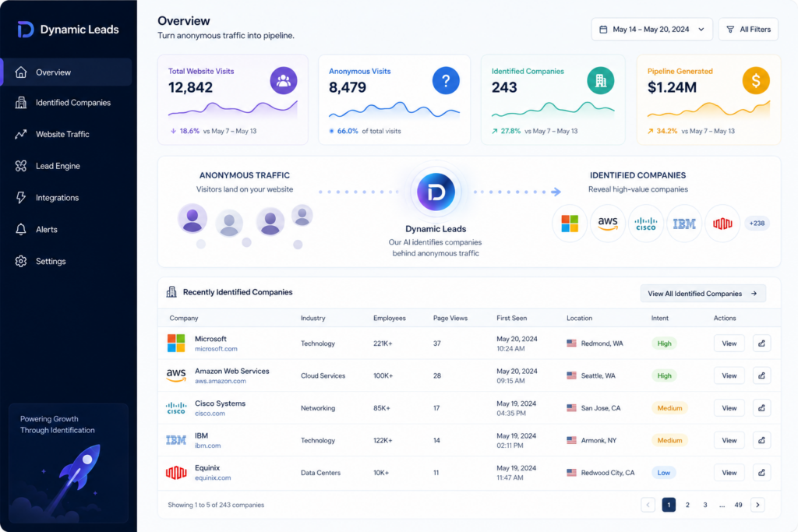Click the orange dollar icon on Pipeline Generated
The width and height of the screenshot is (798, 532).
(756, 80)
